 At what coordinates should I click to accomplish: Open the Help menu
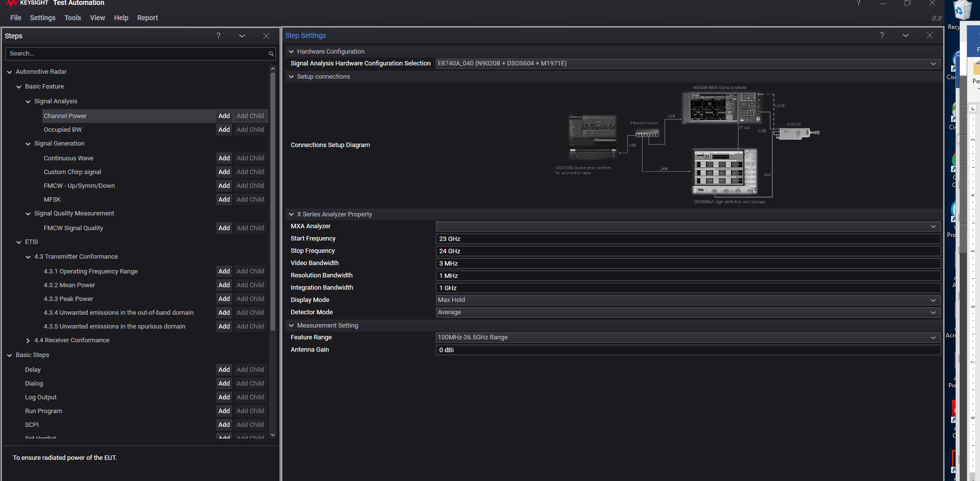(x=121, y=18)
